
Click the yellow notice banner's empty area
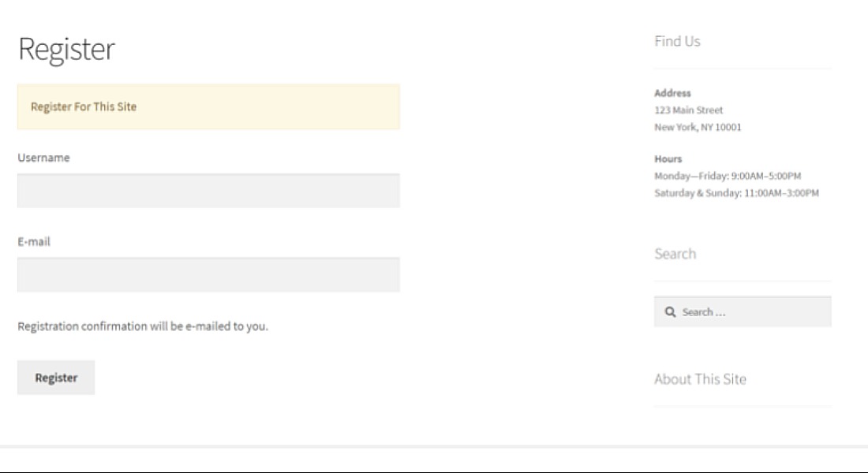click(300, 107)
